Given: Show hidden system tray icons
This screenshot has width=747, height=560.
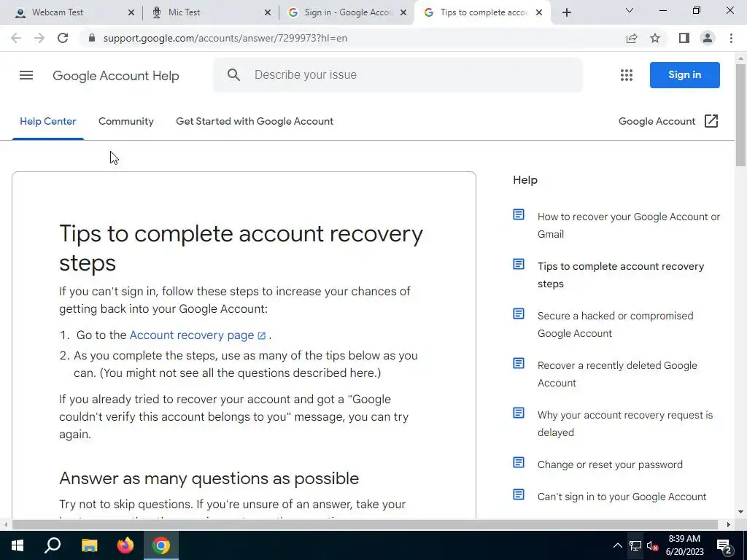Looking at the screenshot, I should click(617, 545).
